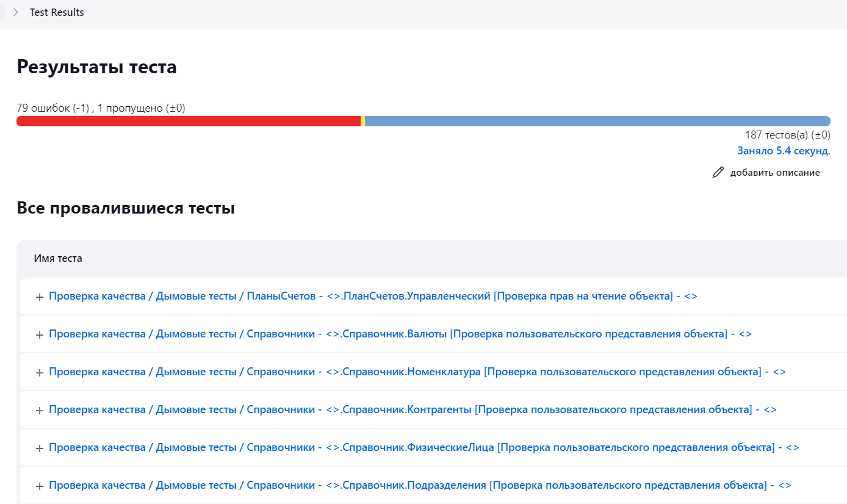The height and width of the screenshot is (504, 847).
Task: Expand the Справочник.Подразделения test row
Action: [39, 485]
